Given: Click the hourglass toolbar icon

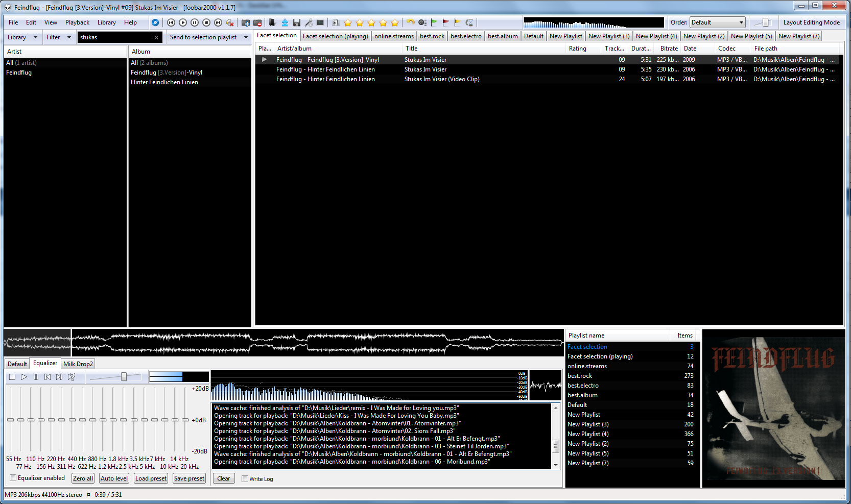Looking at the screenshot, I should click(469, 22).
